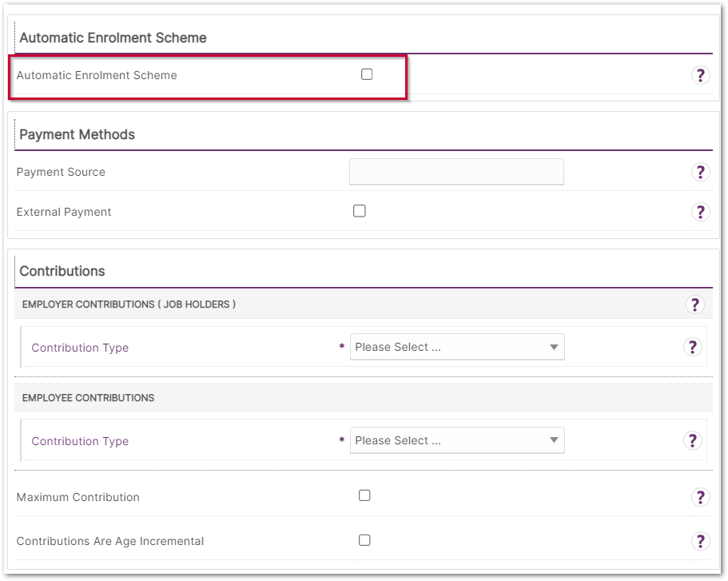Screen dimensions: 728x581
Task: View help for employee Contribution Type
Action: (x=692, y=440)
